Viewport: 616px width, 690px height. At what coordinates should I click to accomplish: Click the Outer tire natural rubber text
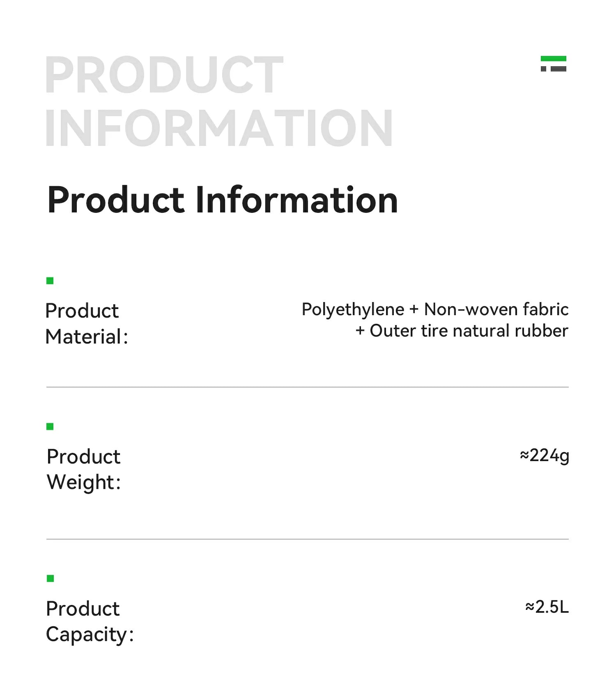coord(462,331)
